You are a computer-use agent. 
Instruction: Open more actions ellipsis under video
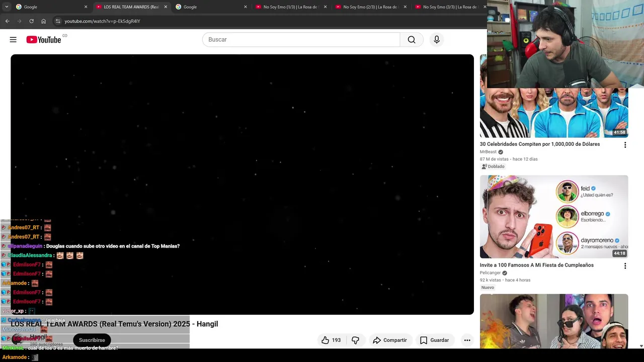click(x=467, y=340)
